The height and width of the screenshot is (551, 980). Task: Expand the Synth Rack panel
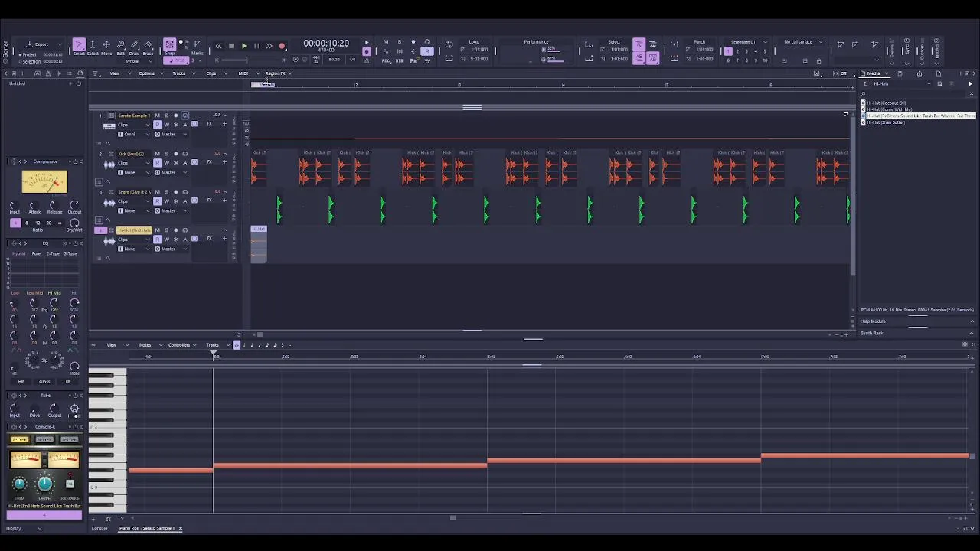972,333
